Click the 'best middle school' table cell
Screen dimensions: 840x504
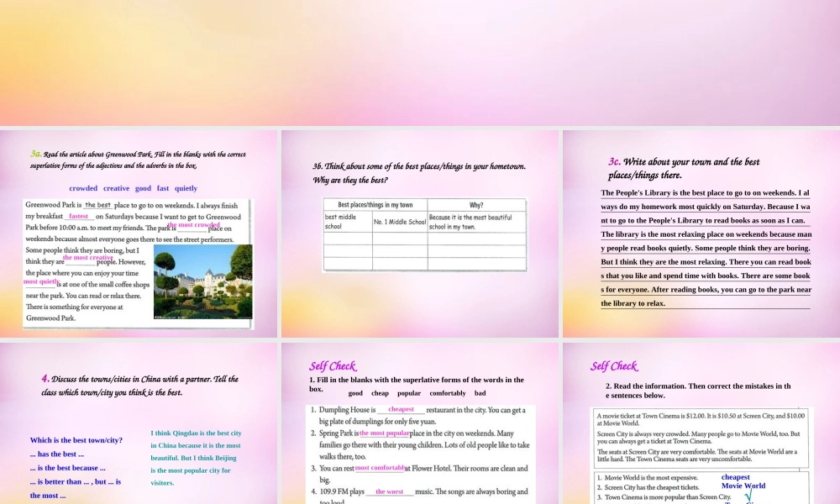pos(348,222)
